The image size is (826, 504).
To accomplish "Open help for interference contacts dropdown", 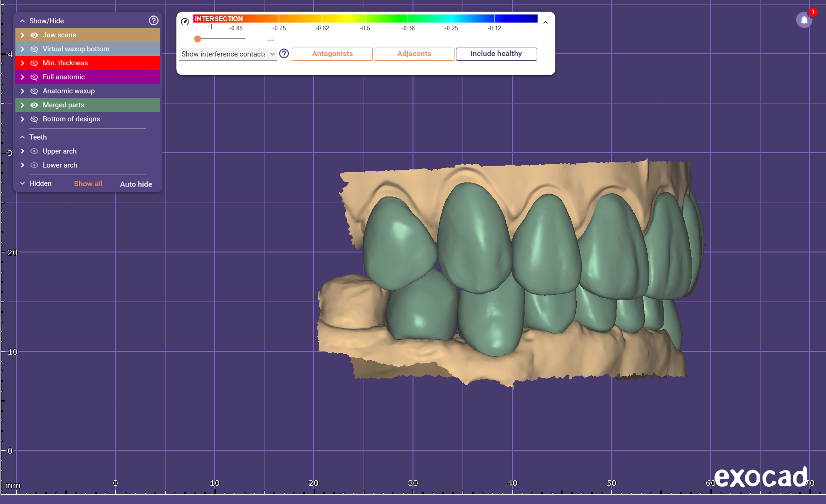I will 284,54.
